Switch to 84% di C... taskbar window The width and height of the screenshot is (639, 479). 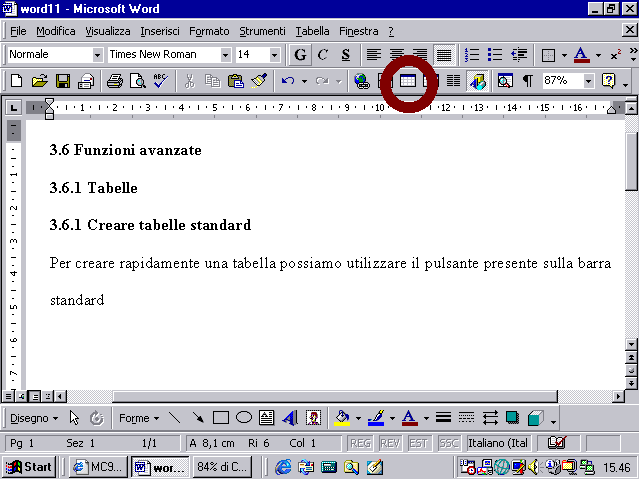222,467
